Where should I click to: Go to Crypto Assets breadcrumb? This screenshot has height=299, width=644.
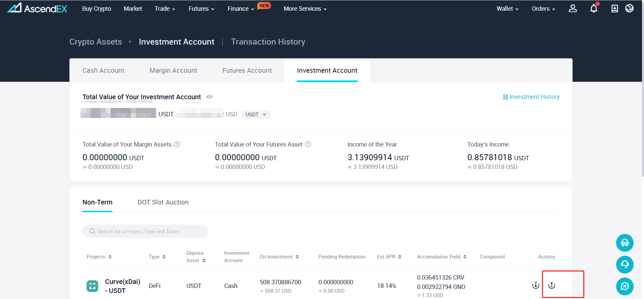tap(96, 42)
